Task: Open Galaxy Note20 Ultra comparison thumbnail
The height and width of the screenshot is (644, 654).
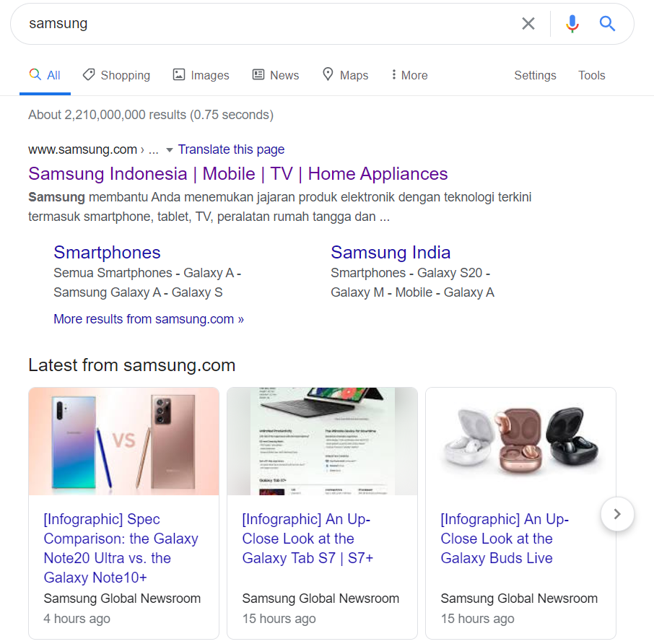Action: pos(123,441)
